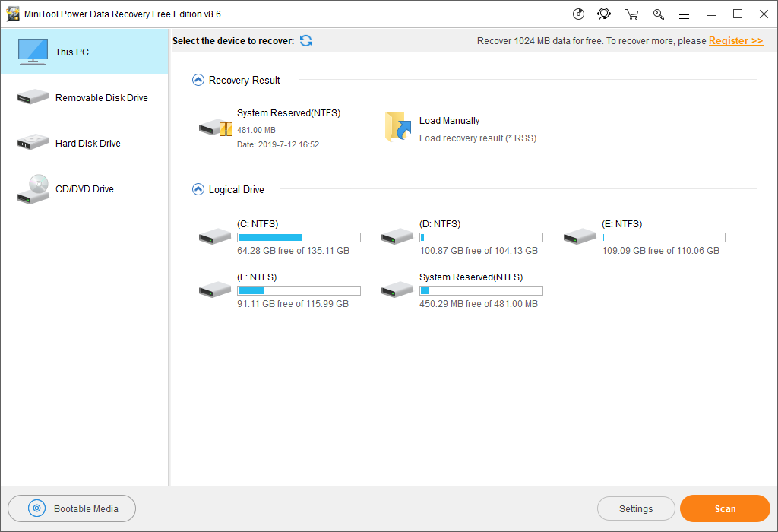This screenshot has height=532, width=778.
Task: Click the (D: NTFS) label
Action: tap(440, 223)
